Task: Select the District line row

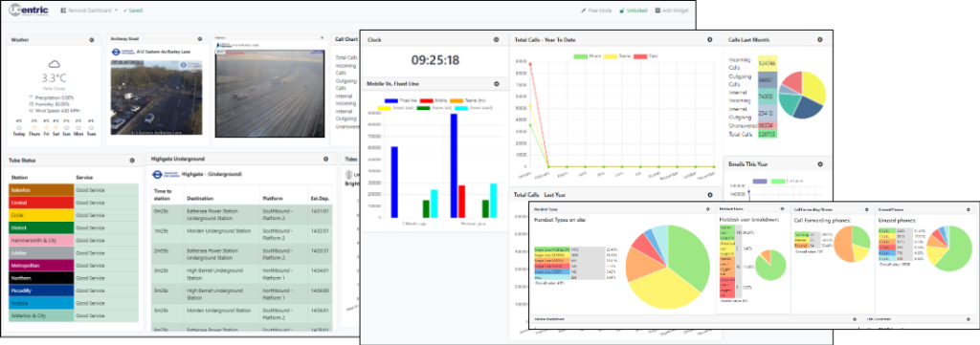Action: click(x=73, y=227)
